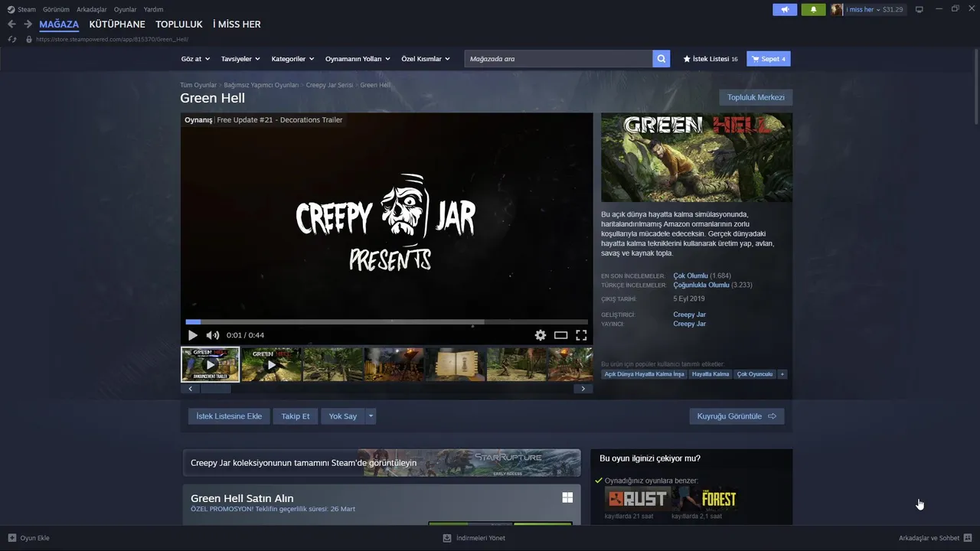Screen dimensions: 980x551
Task: Switch to the MAĞAZA tab
Action: pyautogui.click(x=59, y=24)
